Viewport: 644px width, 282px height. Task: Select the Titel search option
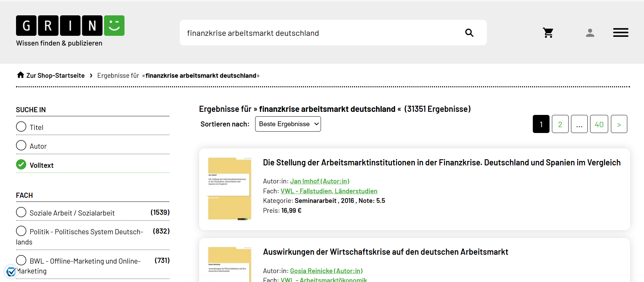pos(21,127)
